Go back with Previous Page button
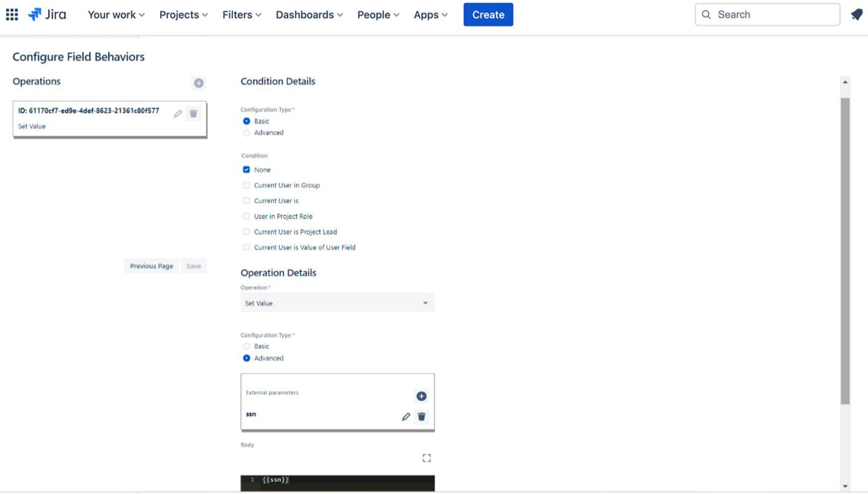Viewport: 868px width, 494px height. click(151, 266)
